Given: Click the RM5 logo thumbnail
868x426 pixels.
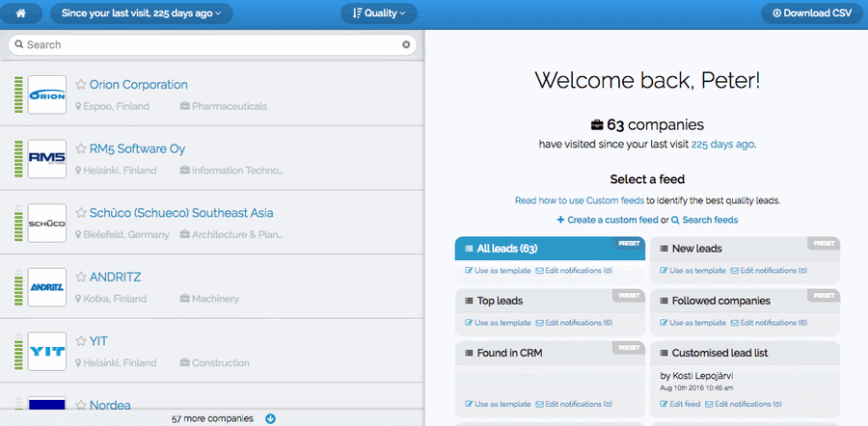Looking at the screenshot, I should click(x=47, y=159).
